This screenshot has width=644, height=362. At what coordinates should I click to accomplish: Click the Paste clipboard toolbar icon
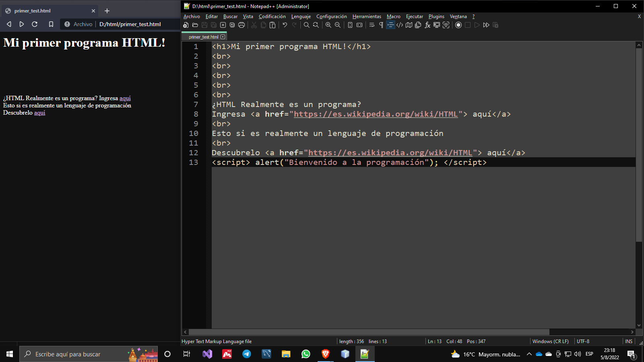(x=272, y=25)
